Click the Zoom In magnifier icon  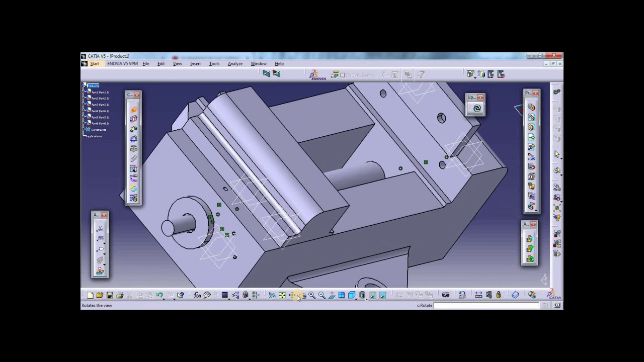tap(312, 295)
